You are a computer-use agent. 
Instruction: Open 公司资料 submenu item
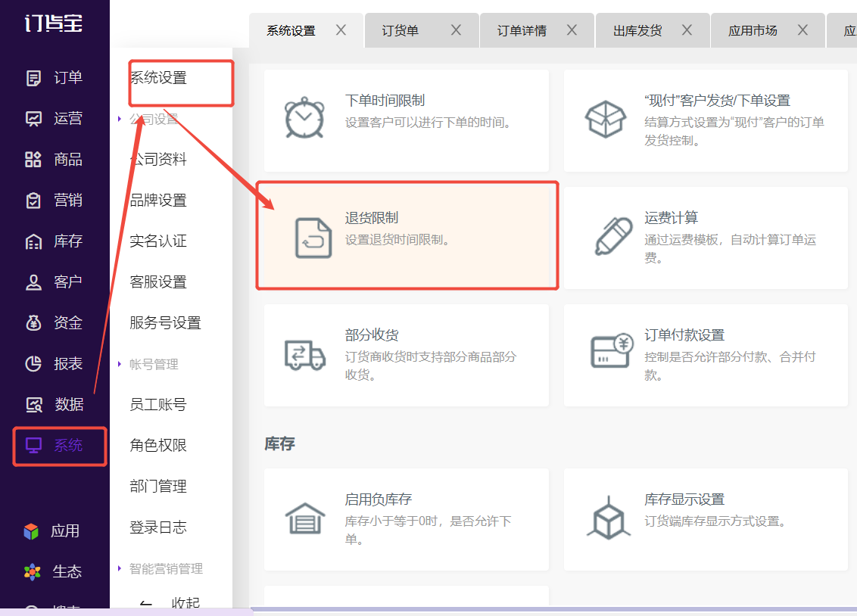point(158,160)
